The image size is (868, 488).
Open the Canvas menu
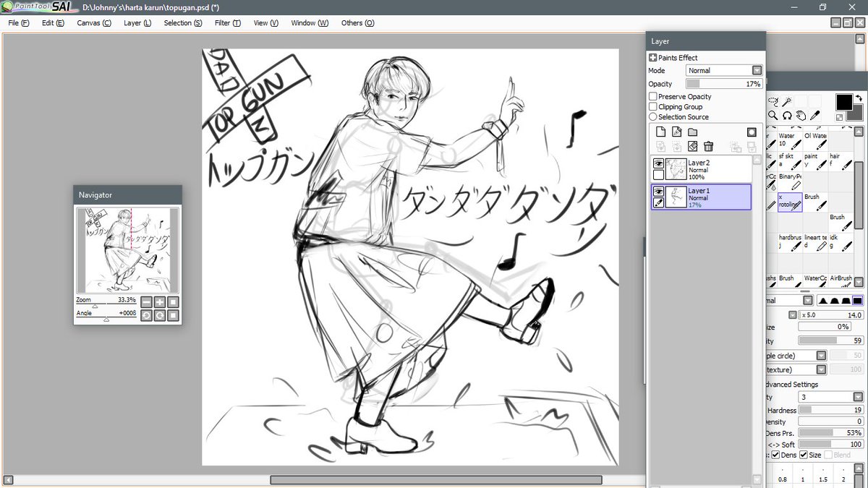click(x=94, y=22)
